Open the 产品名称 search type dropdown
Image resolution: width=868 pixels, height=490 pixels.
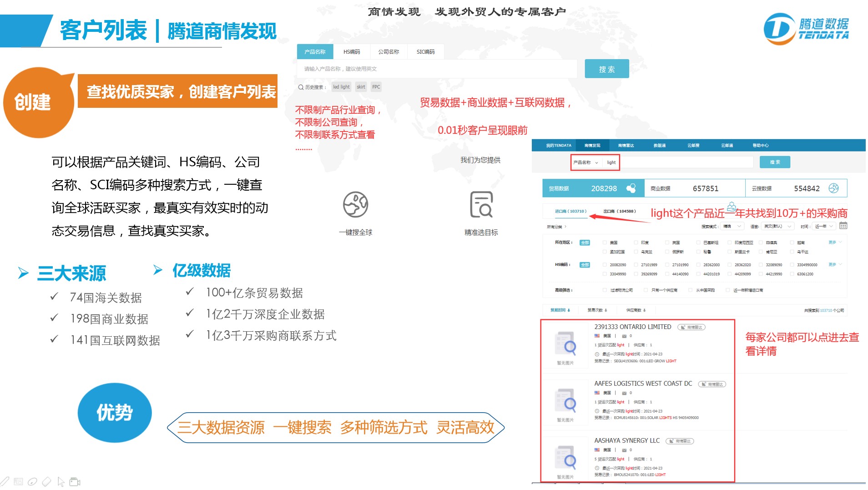coord(586,162)
